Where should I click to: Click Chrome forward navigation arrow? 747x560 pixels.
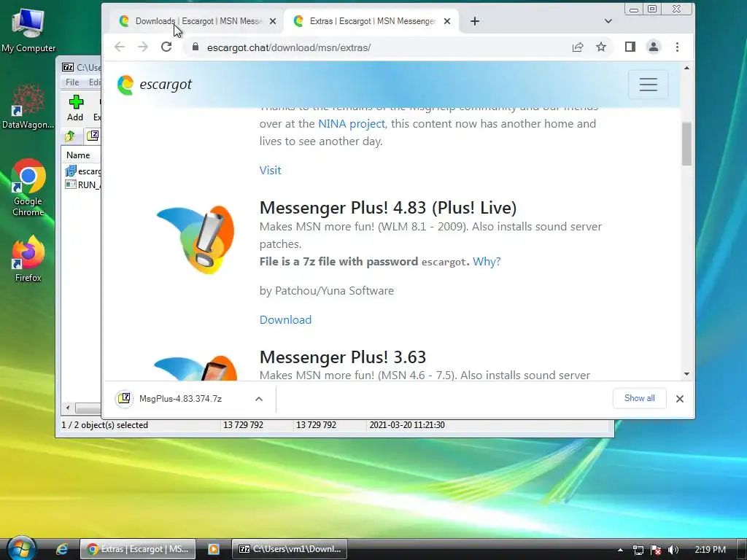143,47
